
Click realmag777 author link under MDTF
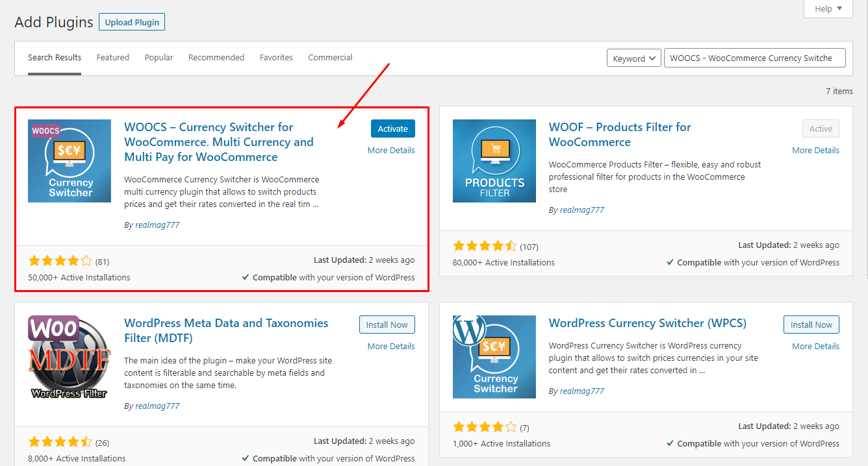pos(158,406)
